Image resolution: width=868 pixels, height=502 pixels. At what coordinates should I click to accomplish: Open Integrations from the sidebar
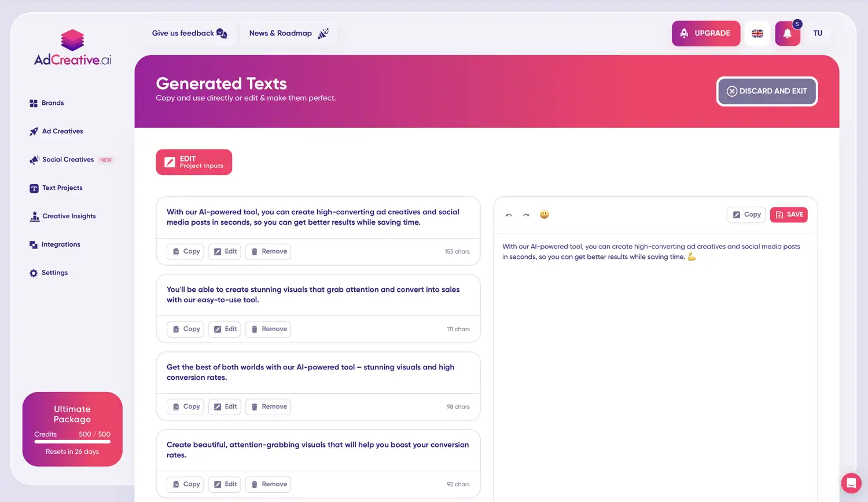click(60, 244)
